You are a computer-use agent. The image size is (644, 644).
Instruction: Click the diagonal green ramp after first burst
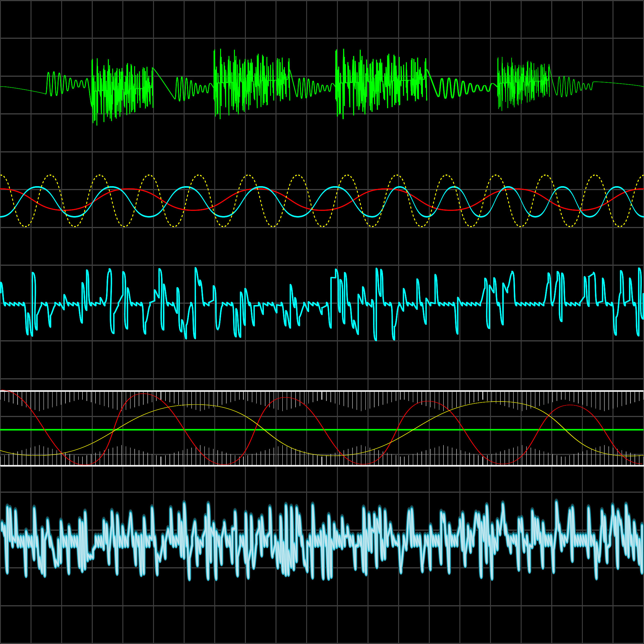pyautogui.click(x=163, y=83)
